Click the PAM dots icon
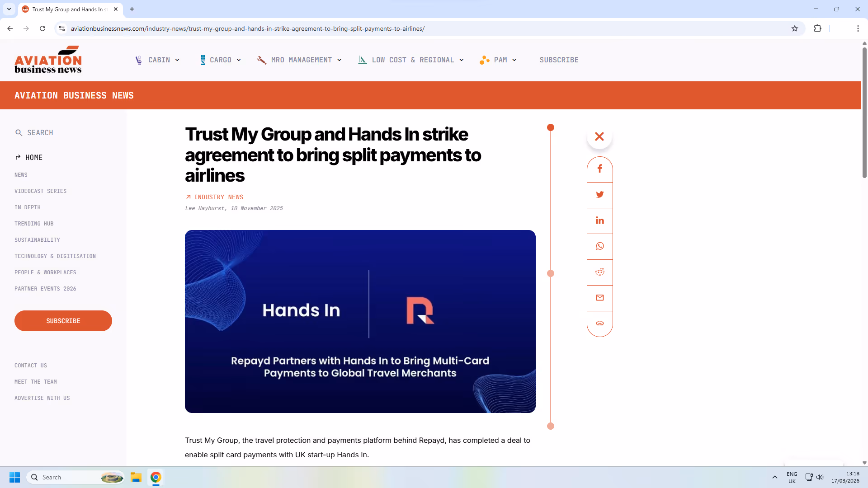Image resolution: width=868 pixels, height=488 pixels. [485, 60]
